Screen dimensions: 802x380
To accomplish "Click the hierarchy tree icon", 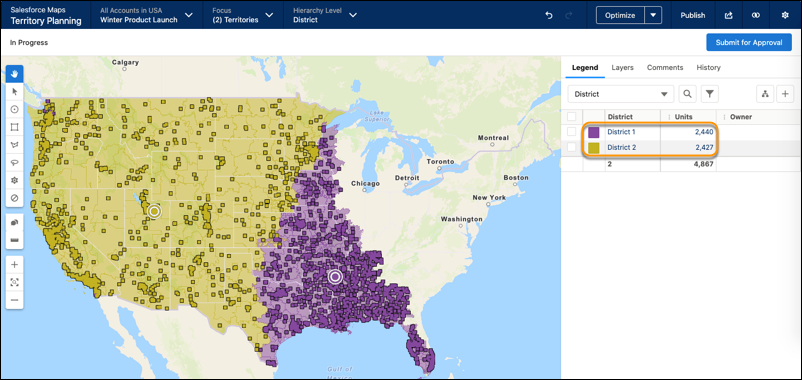I will [765, 94].
